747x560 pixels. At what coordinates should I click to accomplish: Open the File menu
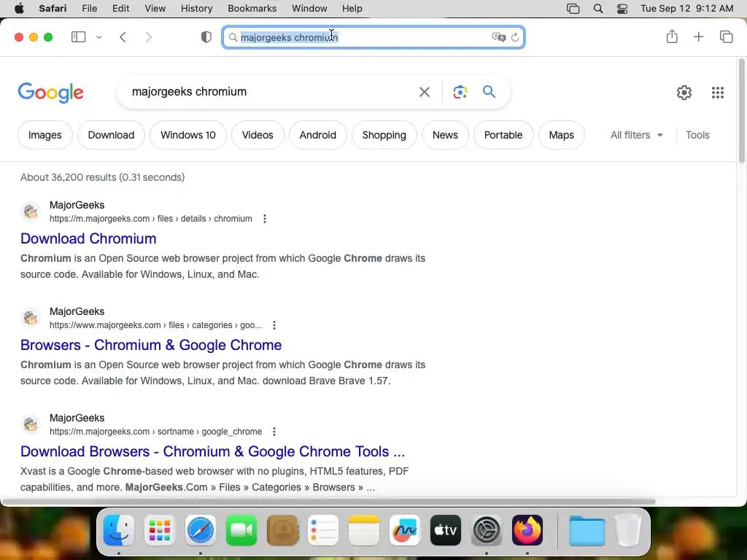pos(90,8)
